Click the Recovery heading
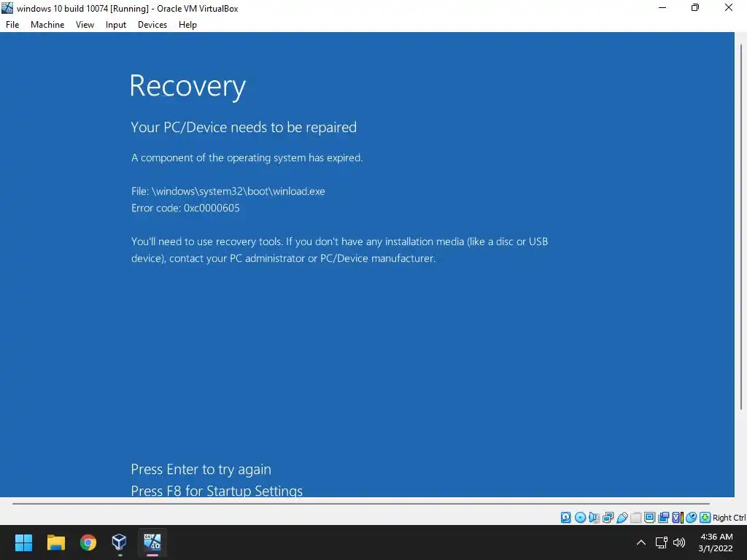Viewport: 747px width, 560px height. (x=187, y=87)
